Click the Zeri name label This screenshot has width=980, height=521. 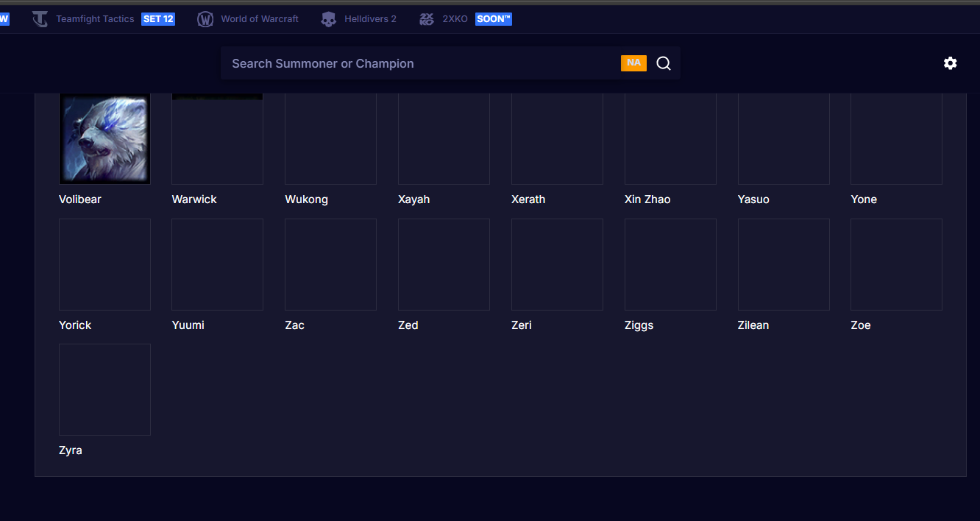click(x=522, y=325)
